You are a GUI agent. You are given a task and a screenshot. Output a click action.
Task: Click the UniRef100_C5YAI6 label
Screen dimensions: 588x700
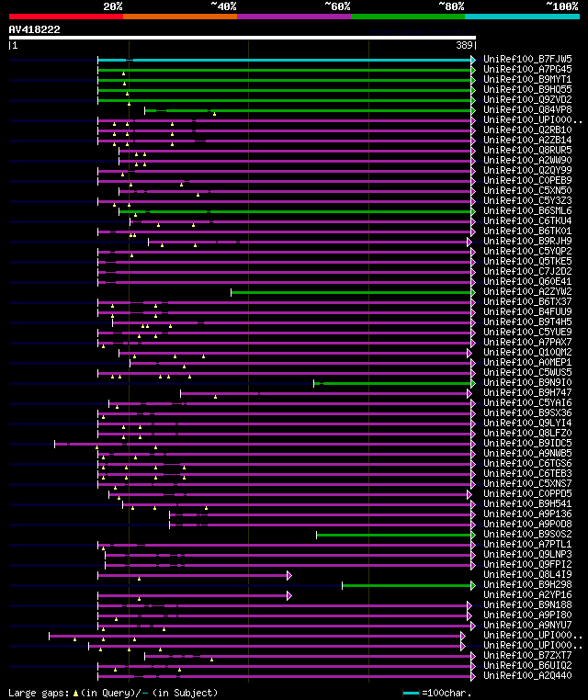(x=527, y=402)
